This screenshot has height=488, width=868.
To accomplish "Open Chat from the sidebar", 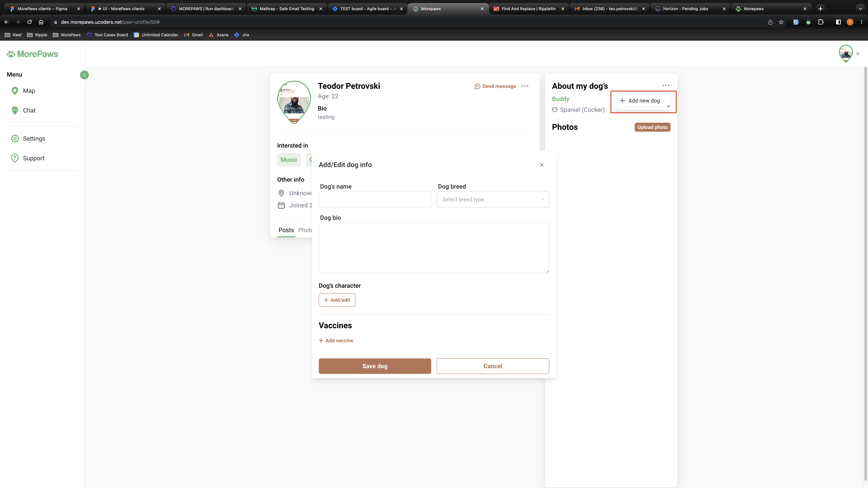I will [x=29, y=110].
